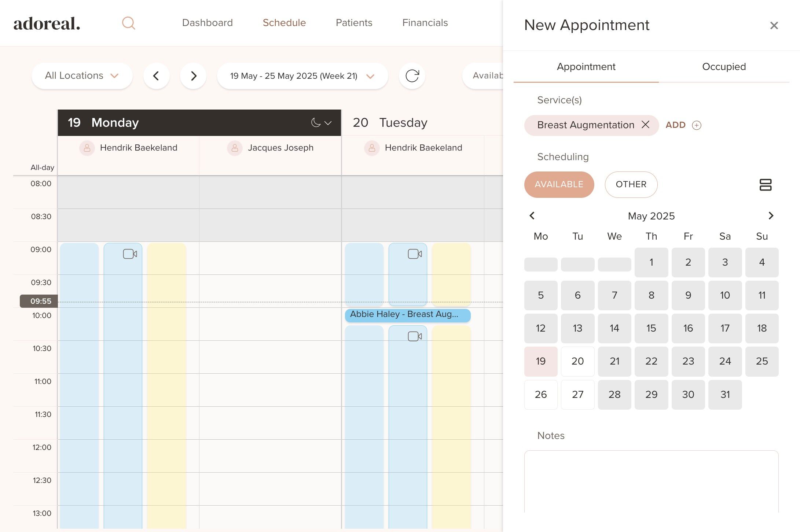
Task: Expand the week range date picker
Action: (x=302, y=76)
